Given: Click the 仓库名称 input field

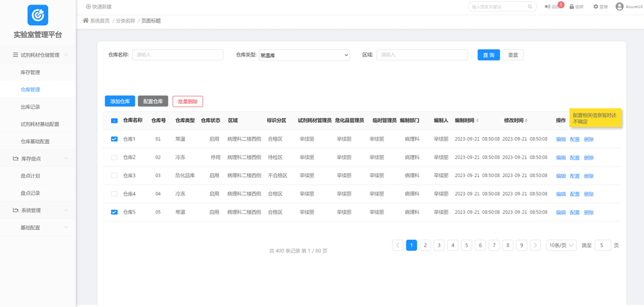Looking at the screenshot, I should coord(177,55).
